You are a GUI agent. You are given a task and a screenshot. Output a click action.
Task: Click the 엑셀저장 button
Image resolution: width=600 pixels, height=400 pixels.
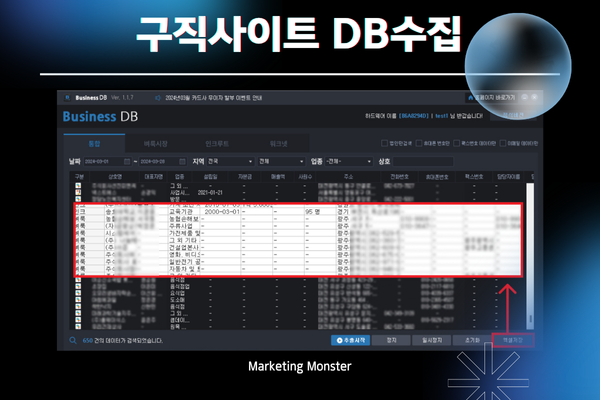pyautogui.click(x=513, y=340)
